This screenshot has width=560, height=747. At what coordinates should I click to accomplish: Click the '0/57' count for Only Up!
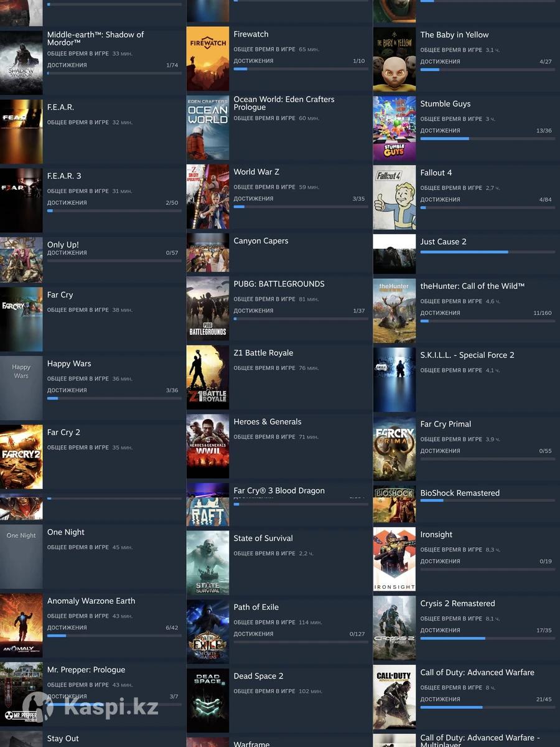point(172,253)
